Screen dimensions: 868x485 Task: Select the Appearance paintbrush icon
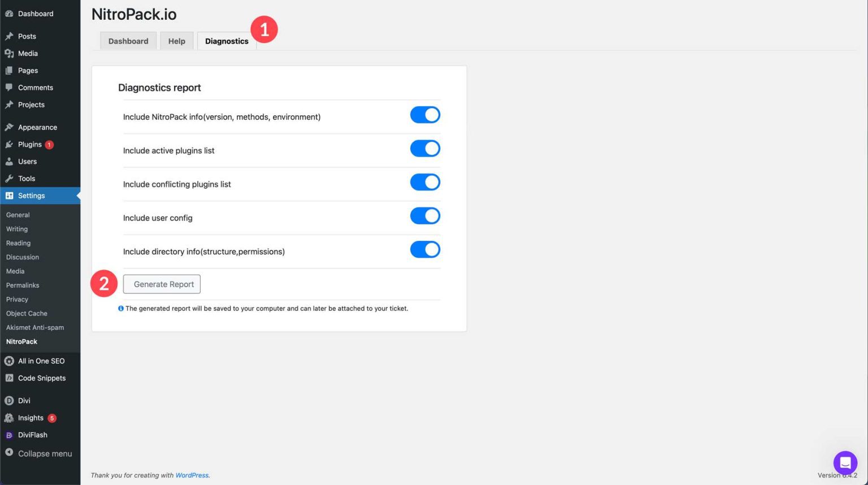click(11, 127)
